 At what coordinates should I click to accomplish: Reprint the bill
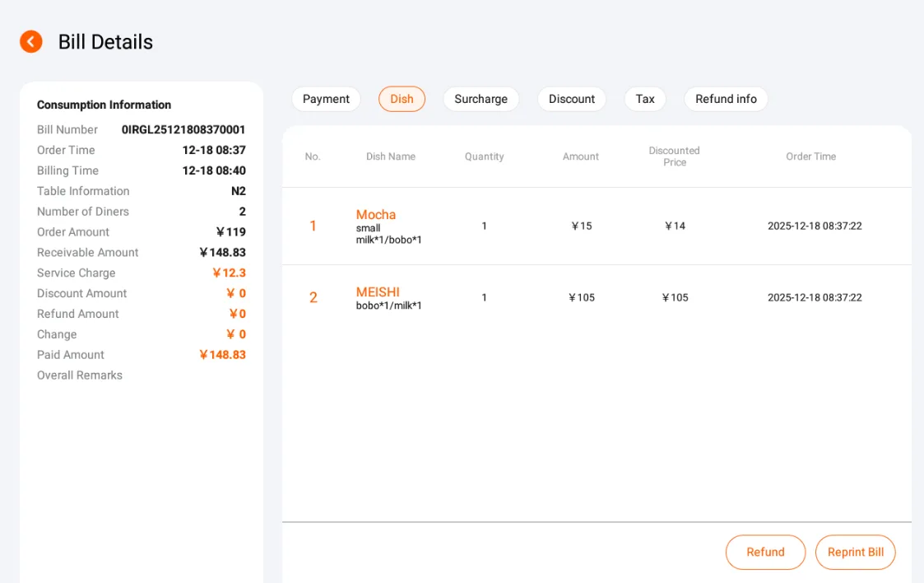(x=856, y=552)
